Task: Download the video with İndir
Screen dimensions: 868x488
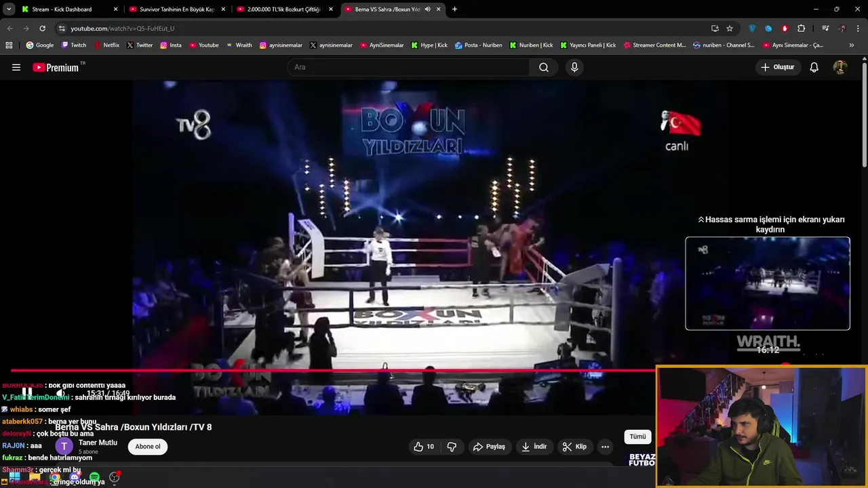Action: [x=534, y=447]
